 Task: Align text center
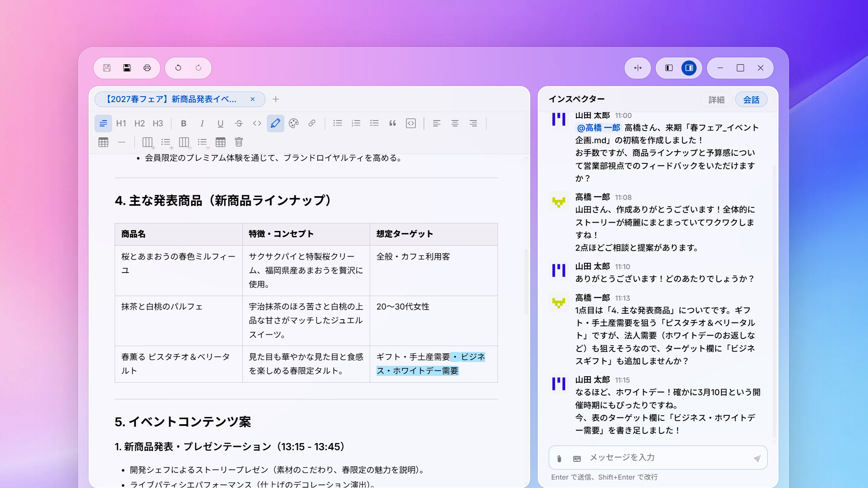(455, 123)
